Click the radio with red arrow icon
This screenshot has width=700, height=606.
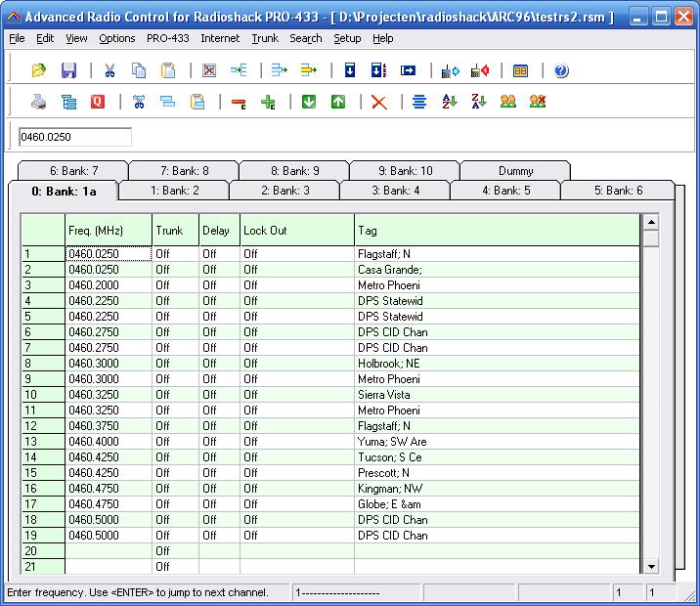pyautogui.click(x=480, y=70)
